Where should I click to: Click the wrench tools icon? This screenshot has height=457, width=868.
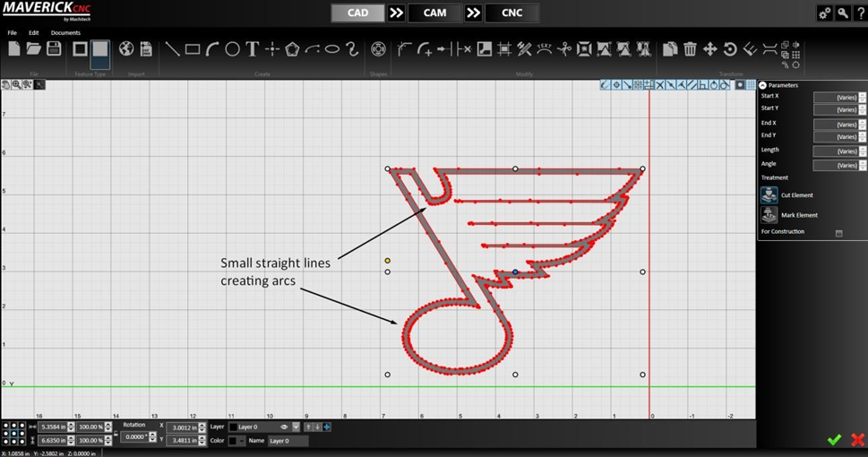pos(843,13)
